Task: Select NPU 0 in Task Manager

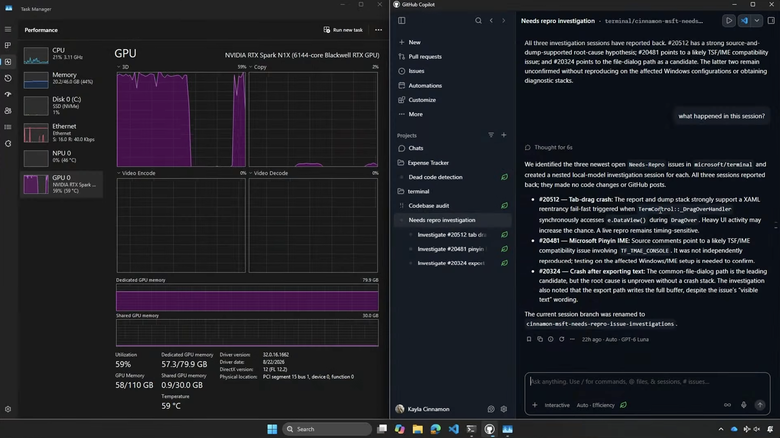Action: [x=62, y=157]
